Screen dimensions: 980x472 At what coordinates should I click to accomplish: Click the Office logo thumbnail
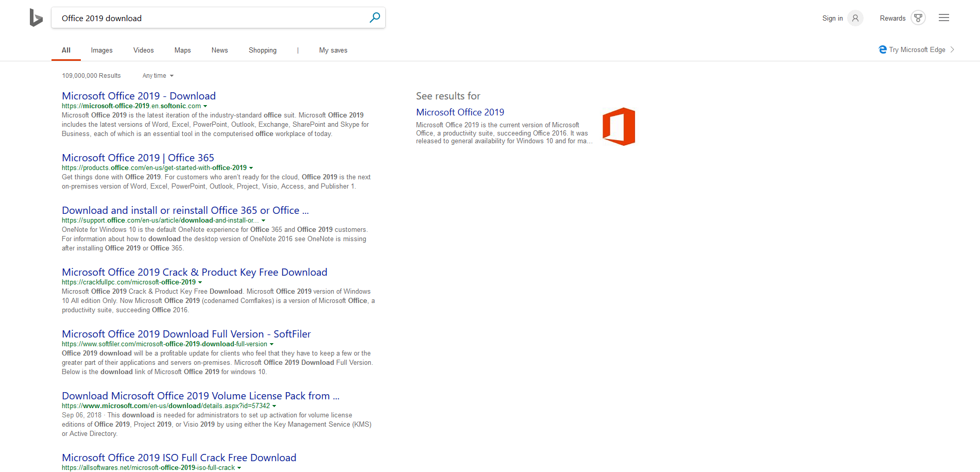(618, 127)
